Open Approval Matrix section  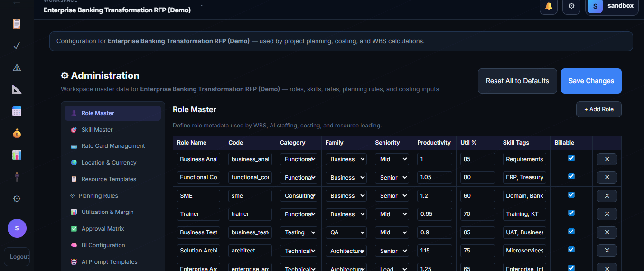(x=113, y=229)
